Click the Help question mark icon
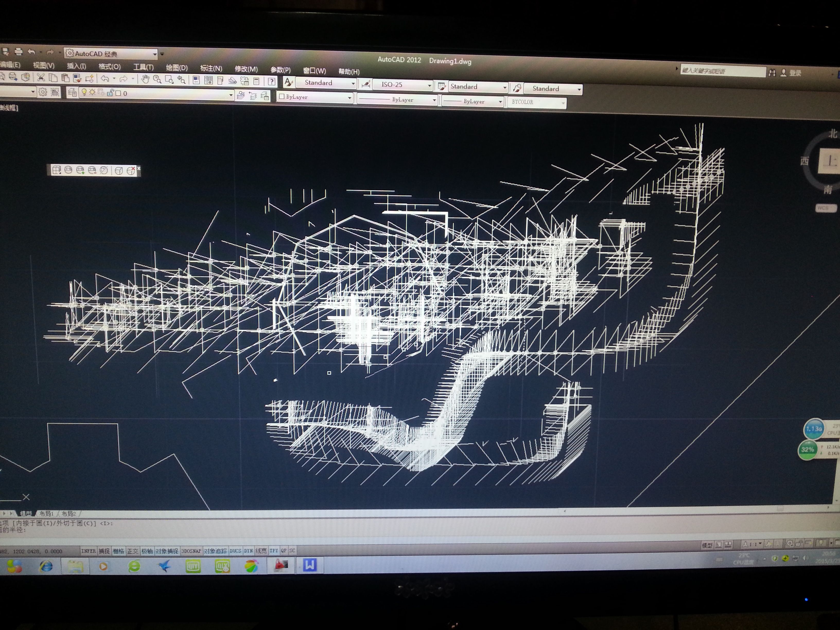 tap(271, 81)
